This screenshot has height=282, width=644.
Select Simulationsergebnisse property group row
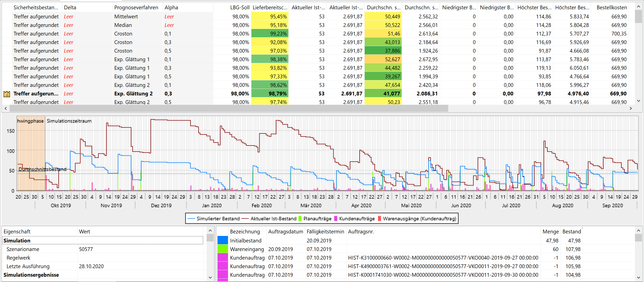click(31, 275)
